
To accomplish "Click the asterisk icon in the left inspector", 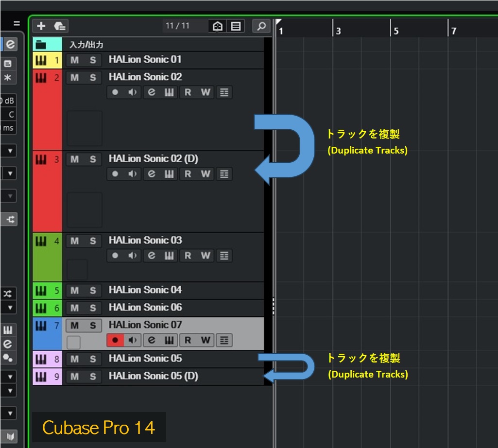I will coord(8,78).
